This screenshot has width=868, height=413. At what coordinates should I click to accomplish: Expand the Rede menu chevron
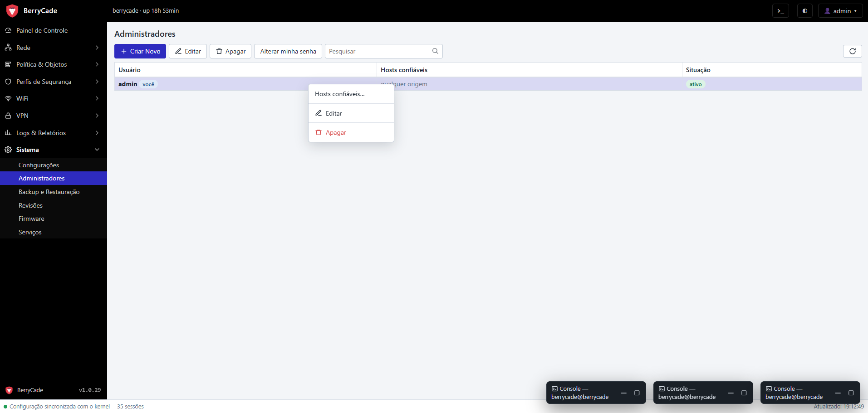[97, 48]
